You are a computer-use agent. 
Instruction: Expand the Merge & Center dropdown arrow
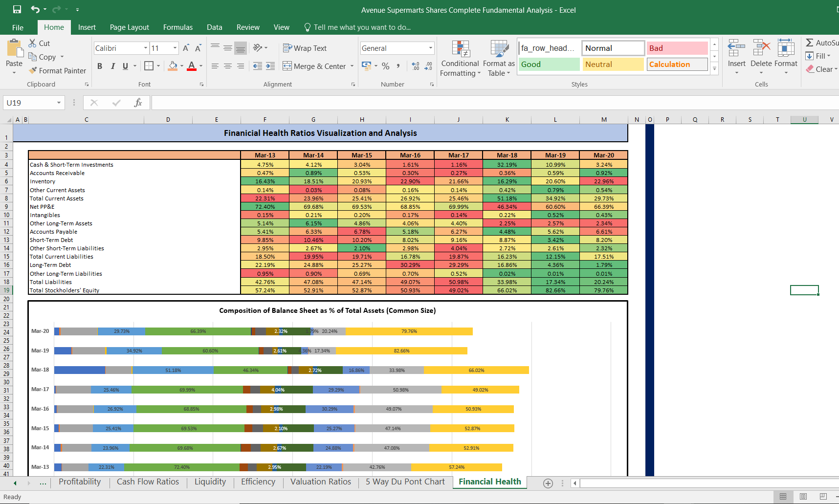pyautogui.click(x=352, y=66)
